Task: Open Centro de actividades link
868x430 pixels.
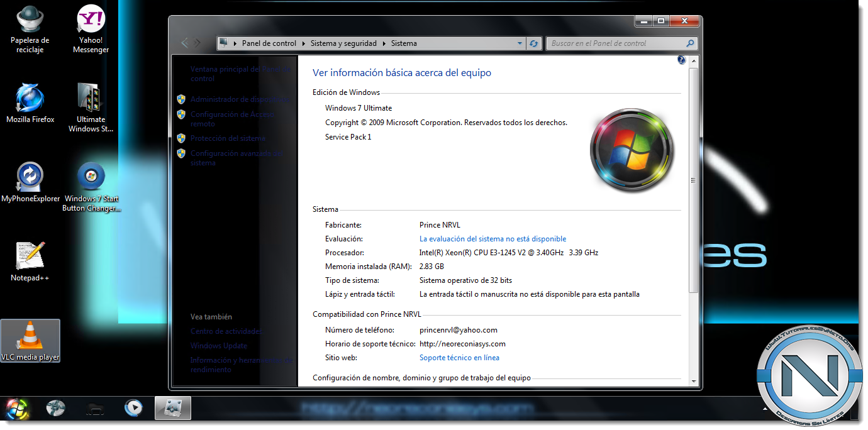Action: click(x=226, y=331)
